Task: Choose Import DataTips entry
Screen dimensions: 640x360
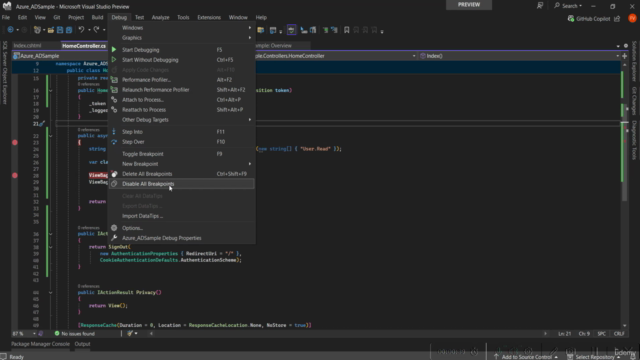Action: [x=182, y=216]
